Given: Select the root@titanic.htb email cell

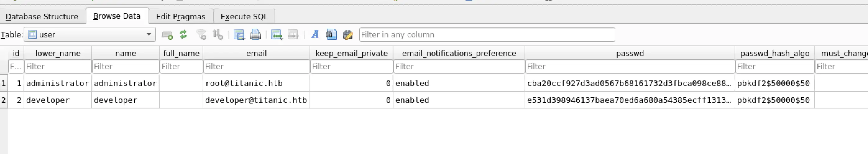Looking at the screenshot, I should (256, 83).
